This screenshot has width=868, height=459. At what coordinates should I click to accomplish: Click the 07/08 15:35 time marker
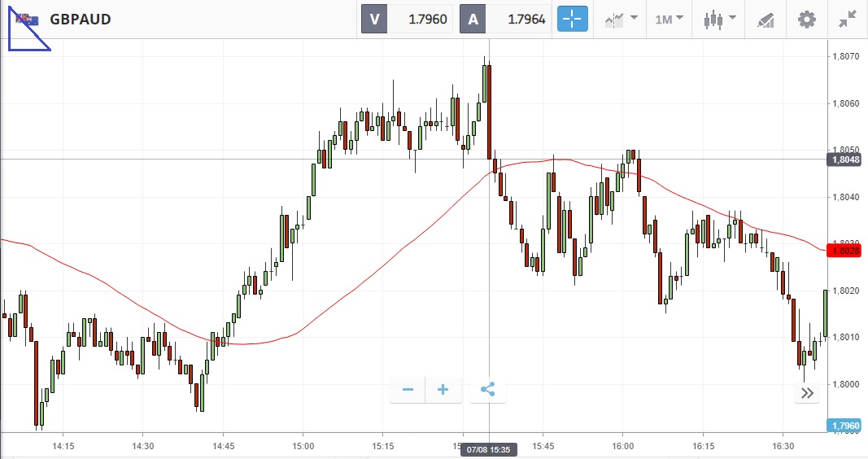point(488,447)
